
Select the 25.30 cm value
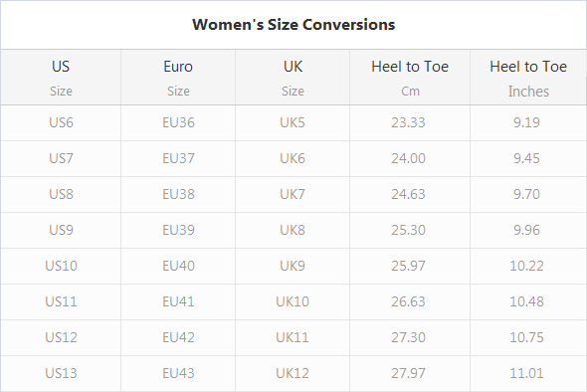point(409,230)
